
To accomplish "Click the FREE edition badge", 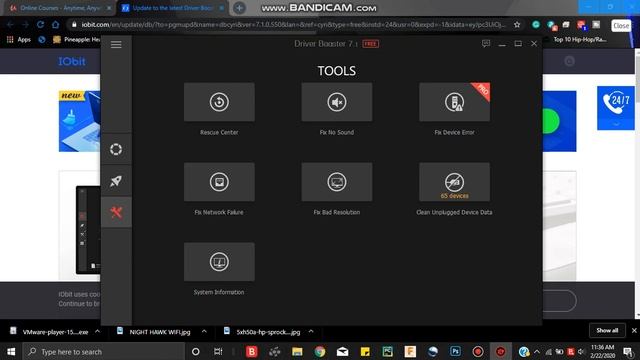I will tap(371, 44).
